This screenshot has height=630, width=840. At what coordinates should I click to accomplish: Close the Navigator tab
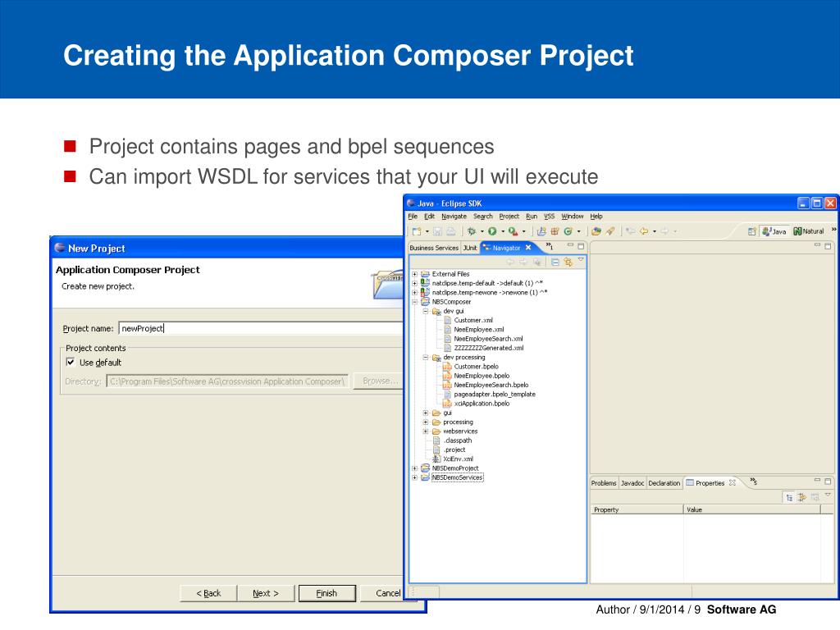pyautogui.click(x=528, y=248)
